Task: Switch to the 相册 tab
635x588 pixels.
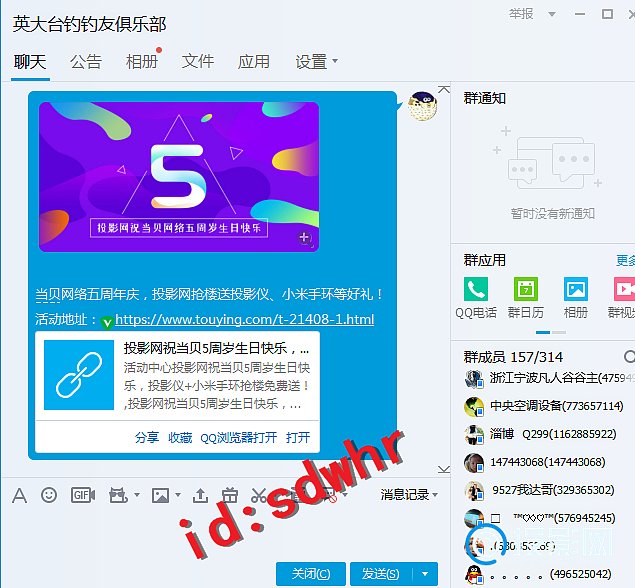Action: pos(142,62)
